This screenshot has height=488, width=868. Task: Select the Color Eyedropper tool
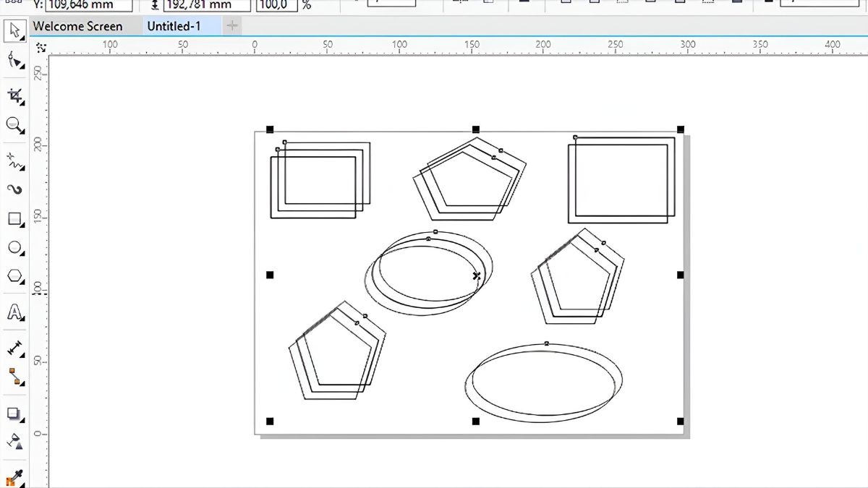click(14, 477)
